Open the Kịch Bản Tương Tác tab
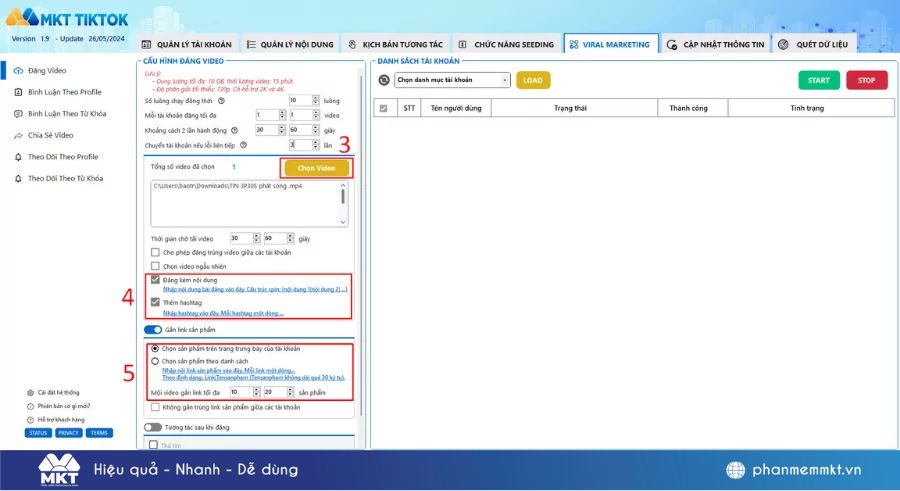The image size is (900, 491). 395,44
